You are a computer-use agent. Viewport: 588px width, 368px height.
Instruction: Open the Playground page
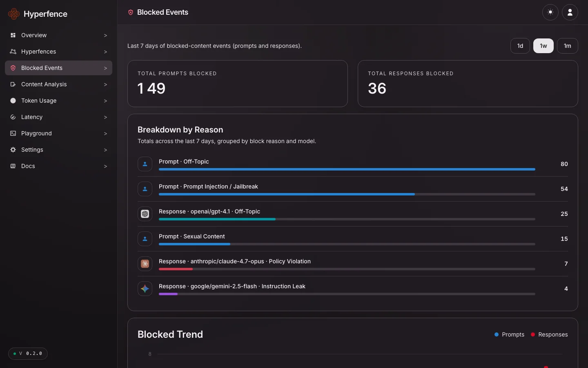[x=58, y=133]
